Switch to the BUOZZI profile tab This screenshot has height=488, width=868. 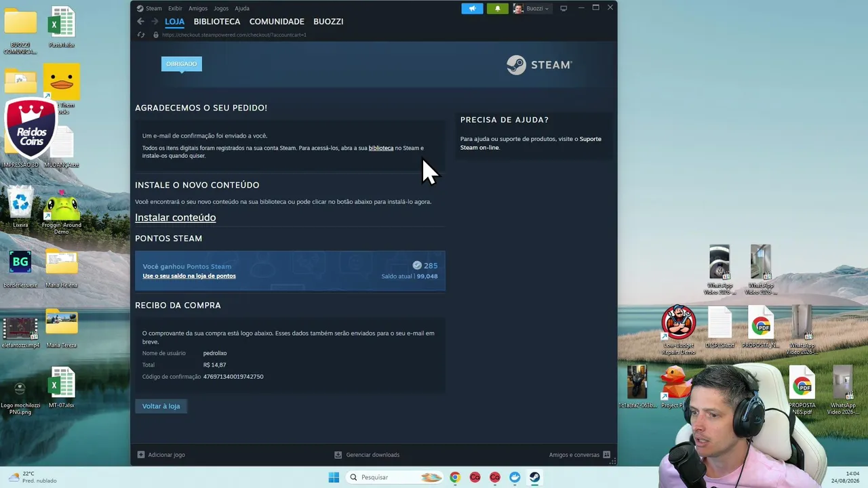328,22
